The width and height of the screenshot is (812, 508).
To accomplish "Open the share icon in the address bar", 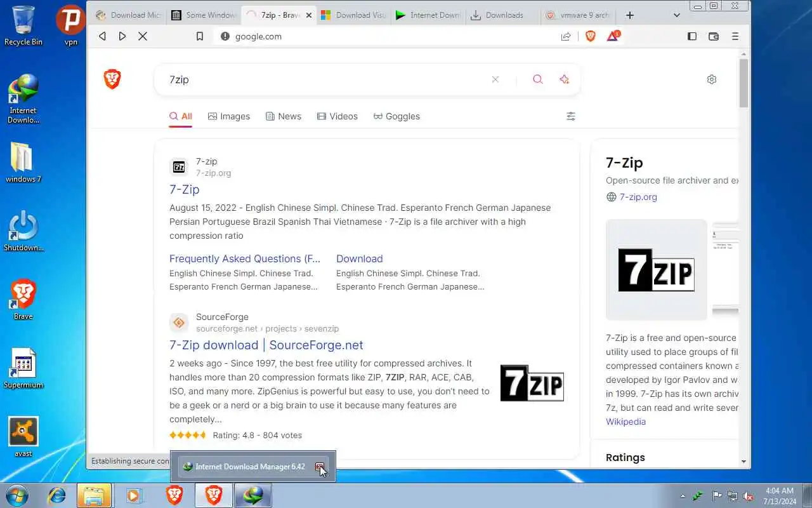I will pyautogui.click(x=566, y=36).
